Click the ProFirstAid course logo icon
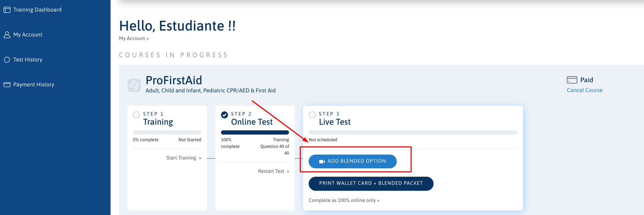This screenshot has width=644, height=215. click(x=134, y=85)
